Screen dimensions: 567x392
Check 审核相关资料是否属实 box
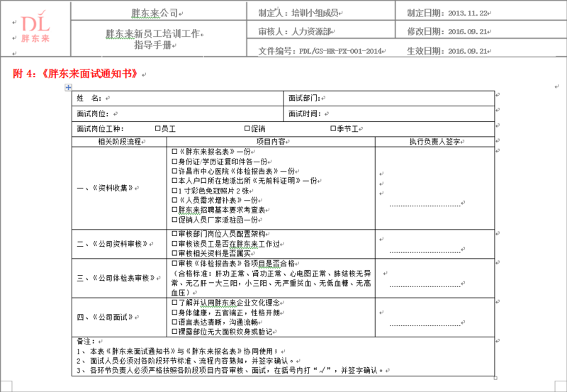[x=174, y=254]
